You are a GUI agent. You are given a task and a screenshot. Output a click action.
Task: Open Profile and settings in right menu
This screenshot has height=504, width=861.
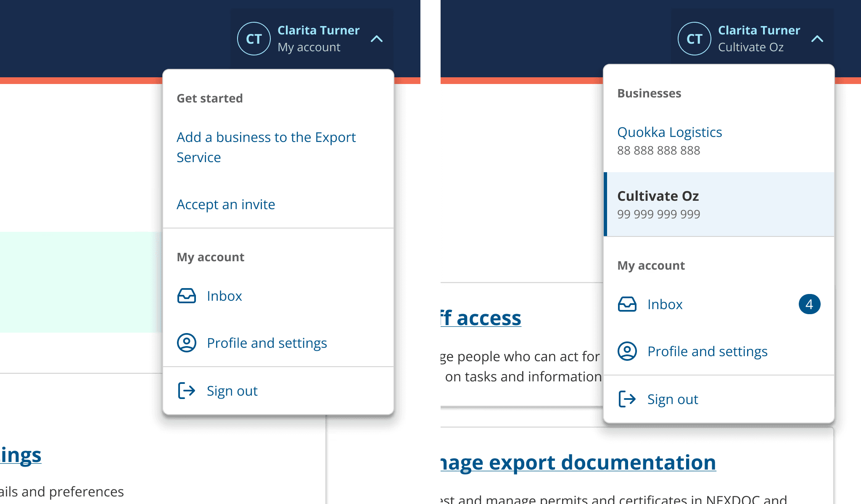click(707, 352)
